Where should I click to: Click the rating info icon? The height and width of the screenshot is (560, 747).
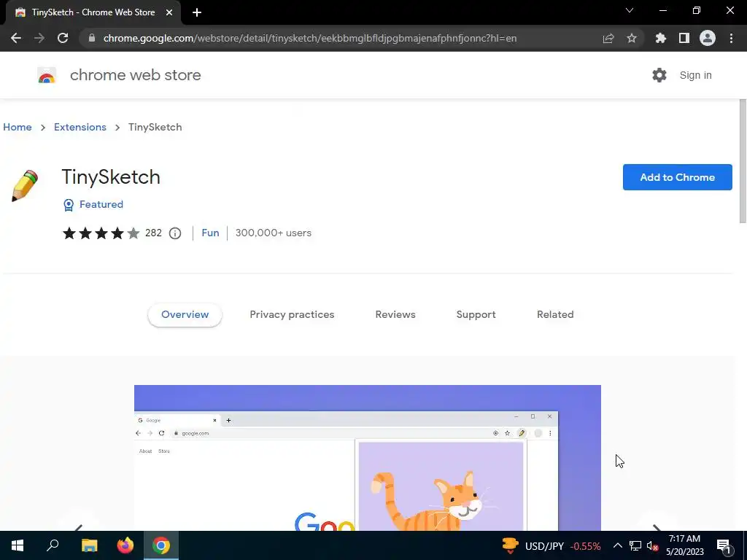coord(175,233)
